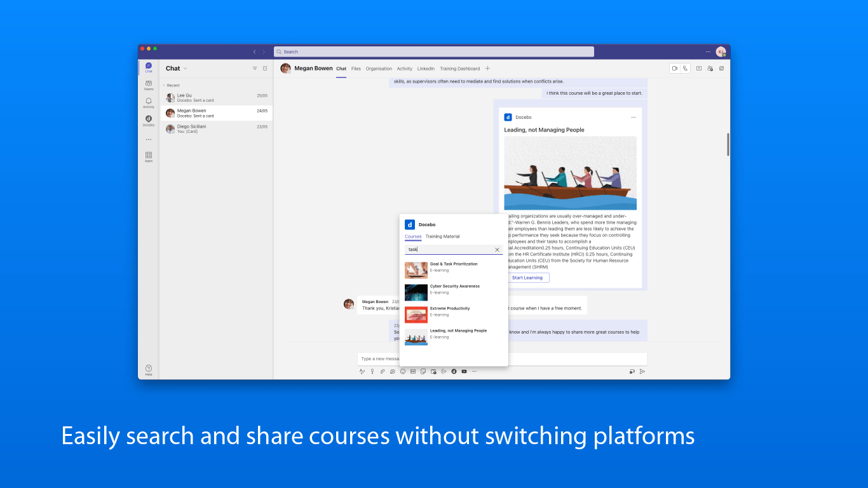Show more compose extensions
The height and width of the screenshot is (488, 868).
click(x=474, y=371)
